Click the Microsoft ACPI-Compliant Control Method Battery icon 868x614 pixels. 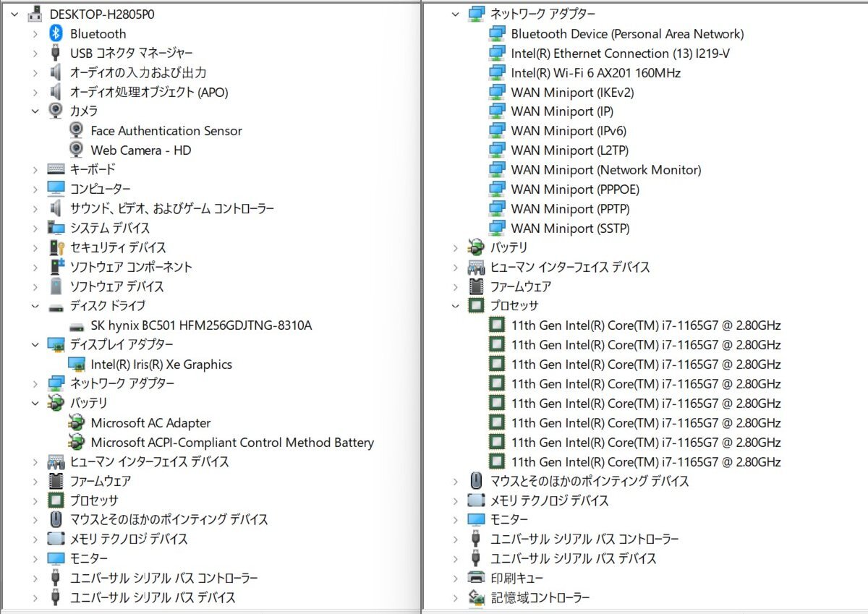[77, 442]
